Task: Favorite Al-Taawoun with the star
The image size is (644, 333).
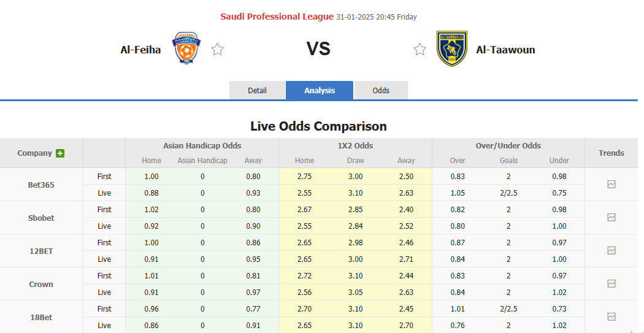Action: pyautogui.click(x=420, y=50)
